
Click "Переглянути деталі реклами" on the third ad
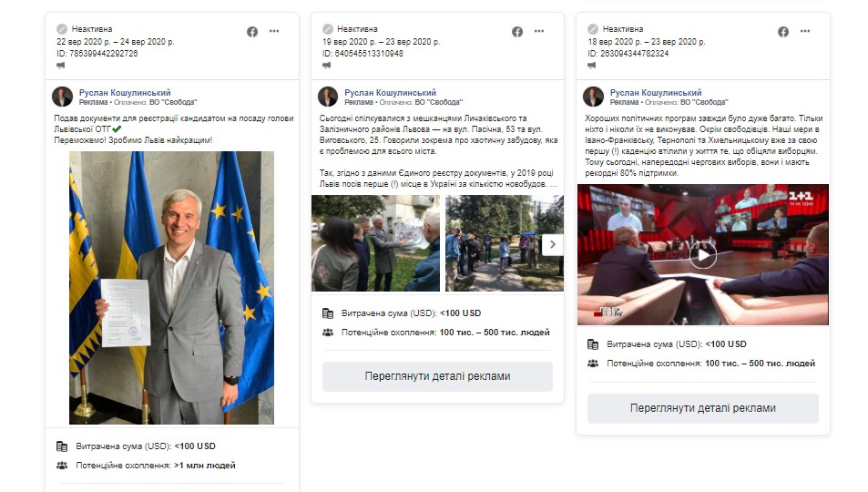click(702, 408)
